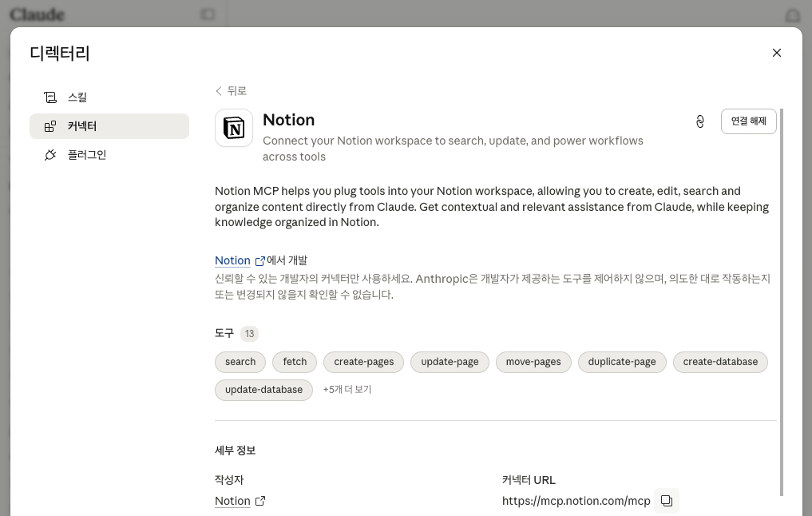Screen dimensions: 812x516
Task: Copy the connector URL with copy icon
Action: 667,501
